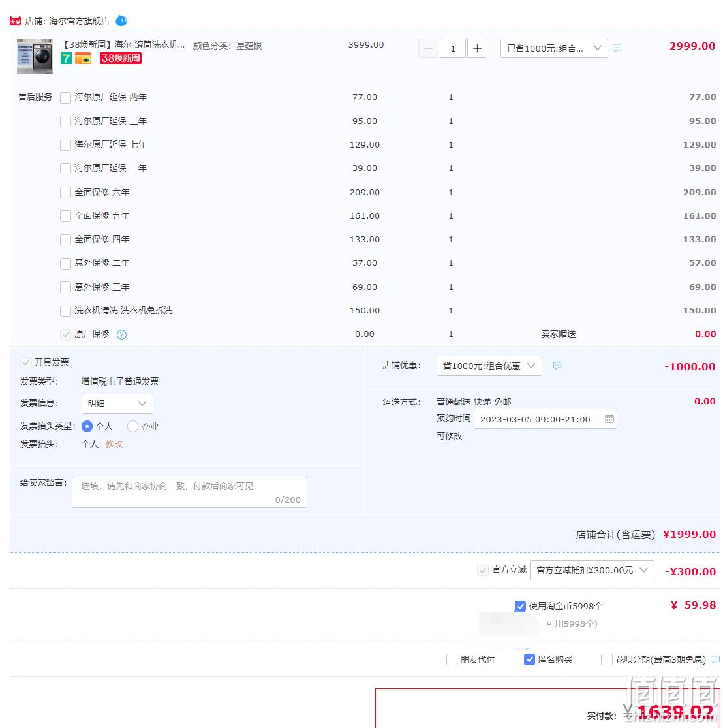
Task: Click the 普通配送 快递 免邮 shipping text
Action: click(473, 402)
